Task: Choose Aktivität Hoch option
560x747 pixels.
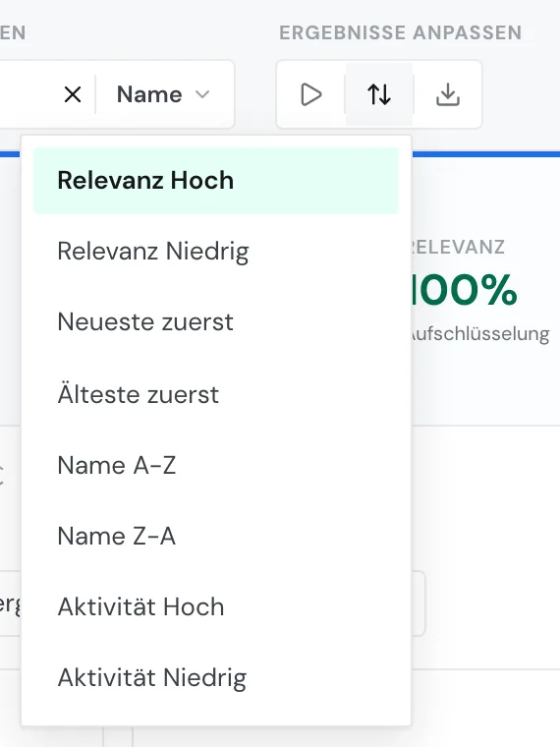Action: (x=216, y=607)
